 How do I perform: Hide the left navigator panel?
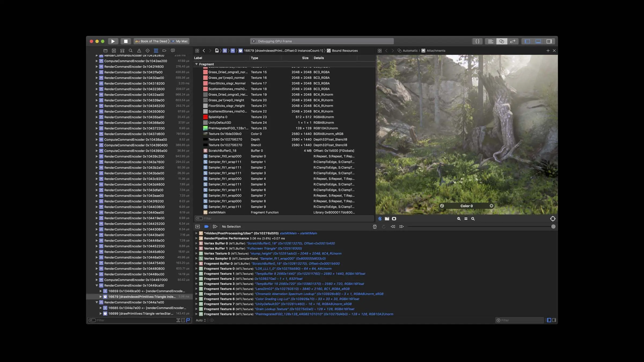(x=527, y=41)
